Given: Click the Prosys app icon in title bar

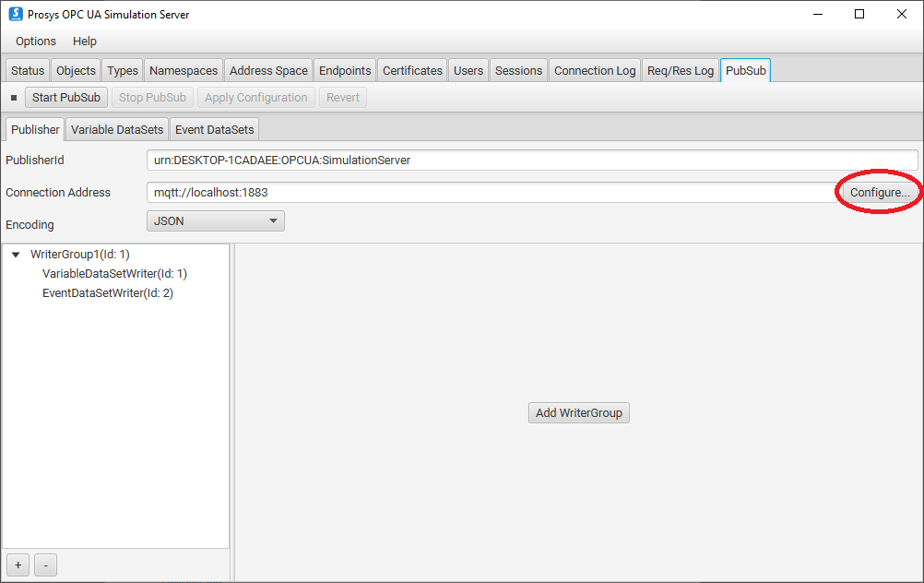Looking at the screenshot, I should coord(16,14).
